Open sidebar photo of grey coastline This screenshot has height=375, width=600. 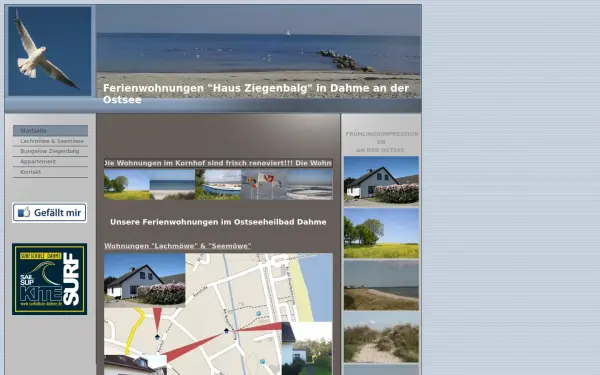pos(381,285)
